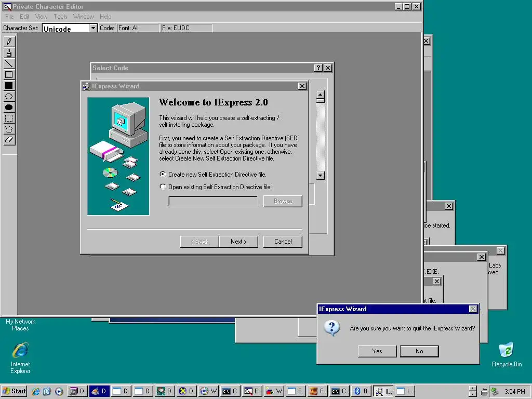Click the taskbar overflow down arrow

coord(473,394)
